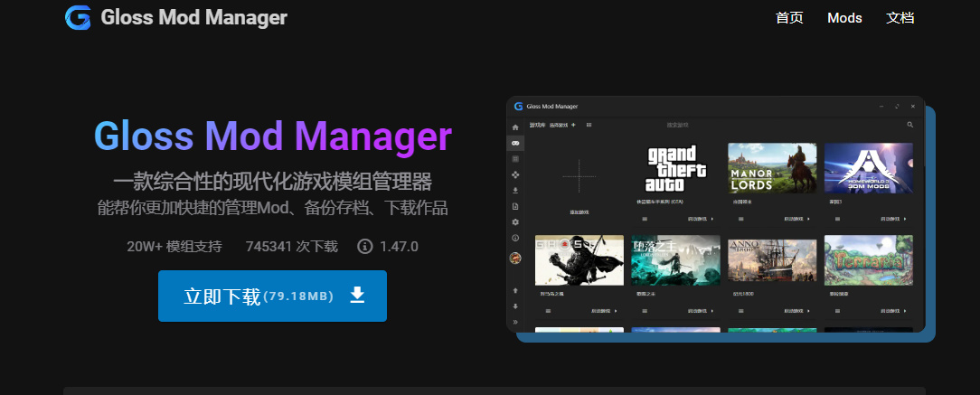Viewport: 980px width, 395px height.
Task: Click the header site title Gloss Mod Manager
Action: pyautogui.click(x=193, y=17)
